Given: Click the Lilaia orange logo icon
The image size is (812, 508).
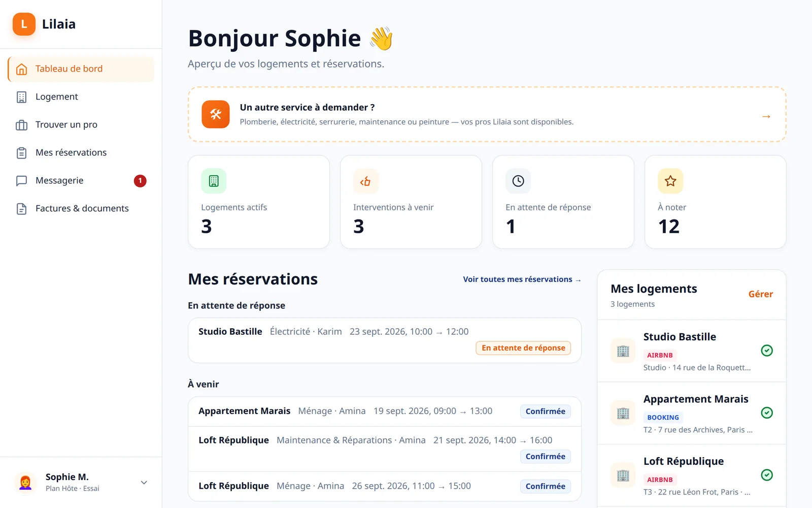Looking at the screenshot, I should pos(24,24).
